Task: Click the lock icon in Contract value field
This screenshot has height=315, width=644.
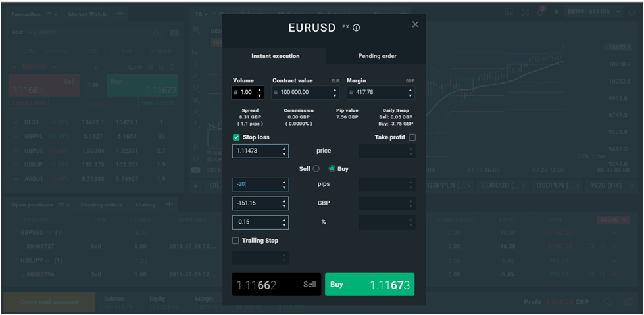Action: pyautogui.click(x=276, y=93)
